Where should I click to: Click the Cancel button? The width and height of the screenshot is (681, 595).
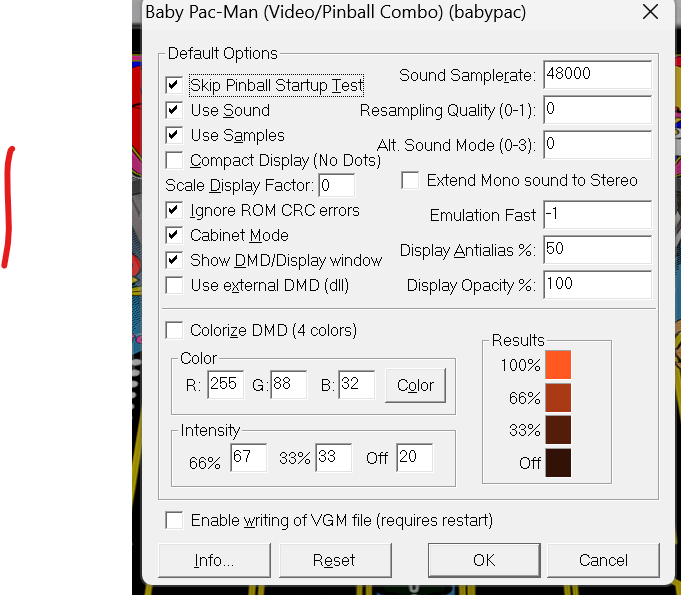[603, 560]
